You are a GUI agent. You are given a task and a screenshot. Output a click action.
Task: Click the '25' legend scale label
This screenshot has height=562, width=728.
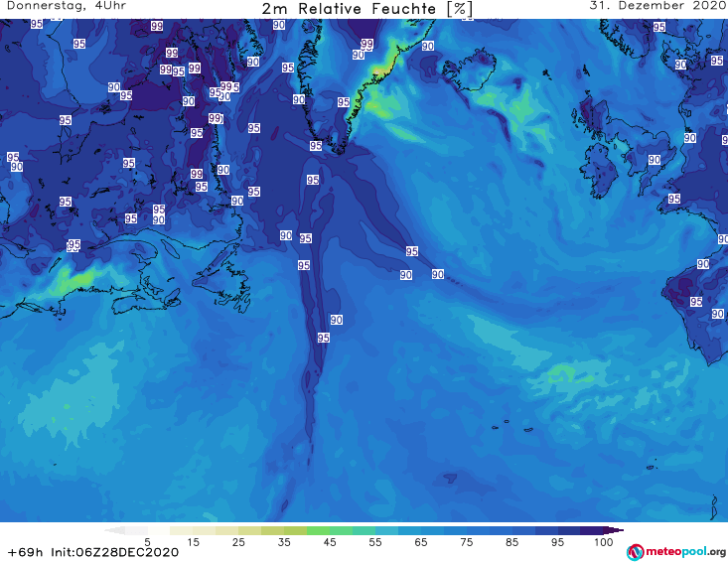tap(238, 542)
